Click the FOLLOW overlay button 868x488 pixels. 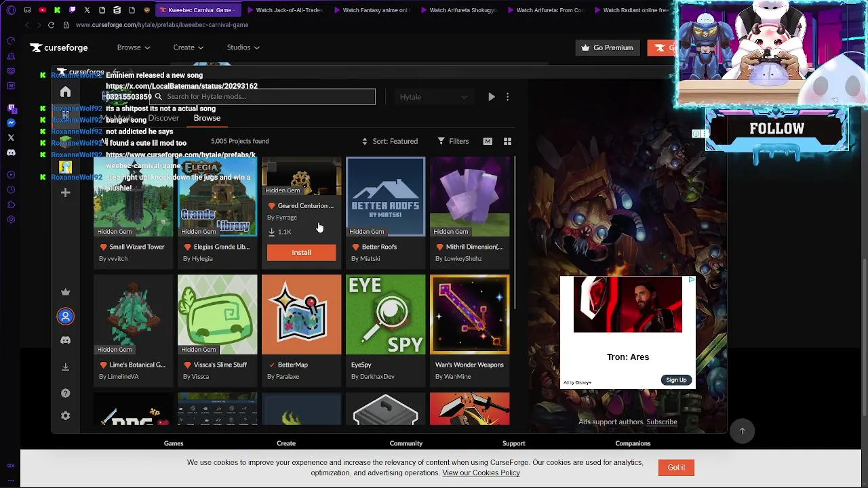click(776, 129)
